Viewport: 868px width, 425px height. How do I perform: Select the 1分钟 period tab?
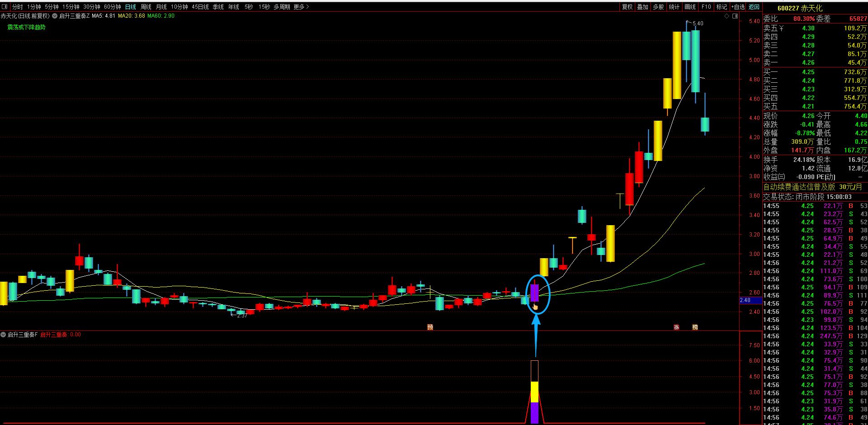(x=34, y=7)
